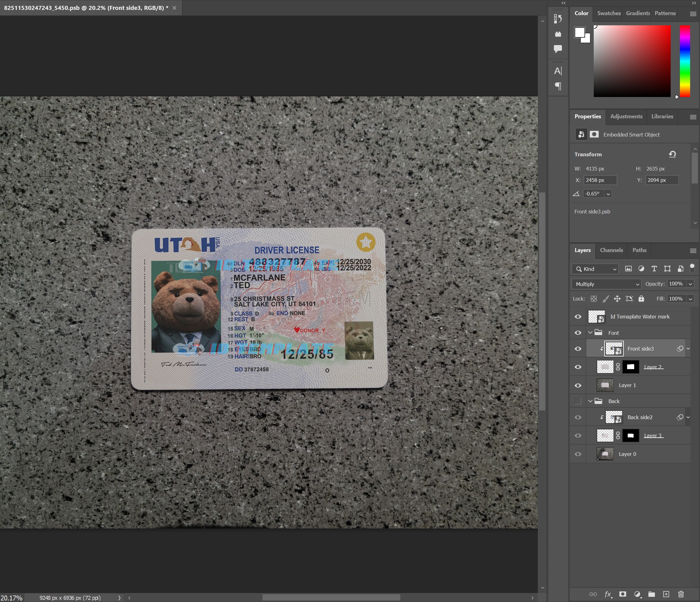Hide the Font group eye icon
This screenshot has height=602, width=700.
coord(578,333)
